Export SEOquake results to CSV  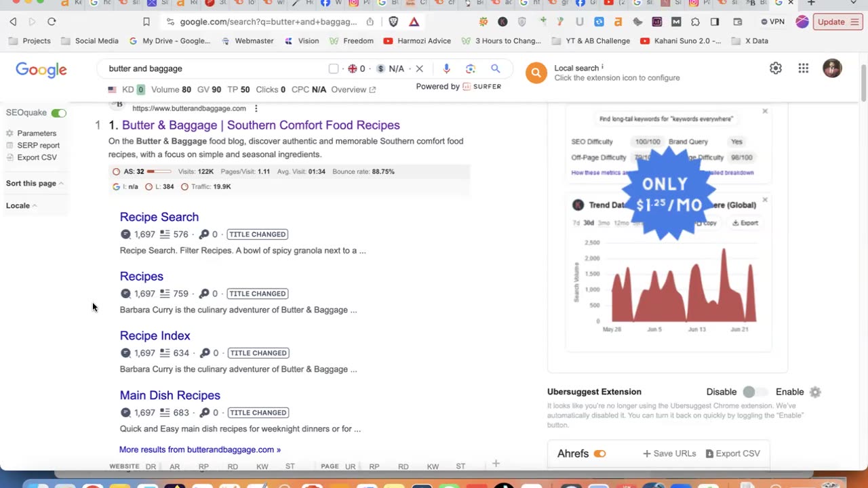tap(31, 158)
